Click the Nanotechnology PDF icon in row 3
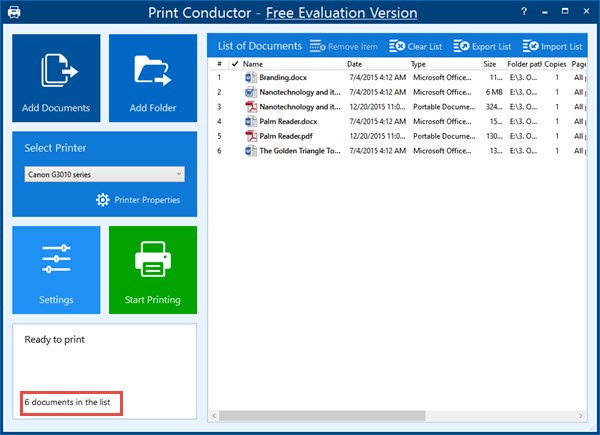 coord(251,107)
